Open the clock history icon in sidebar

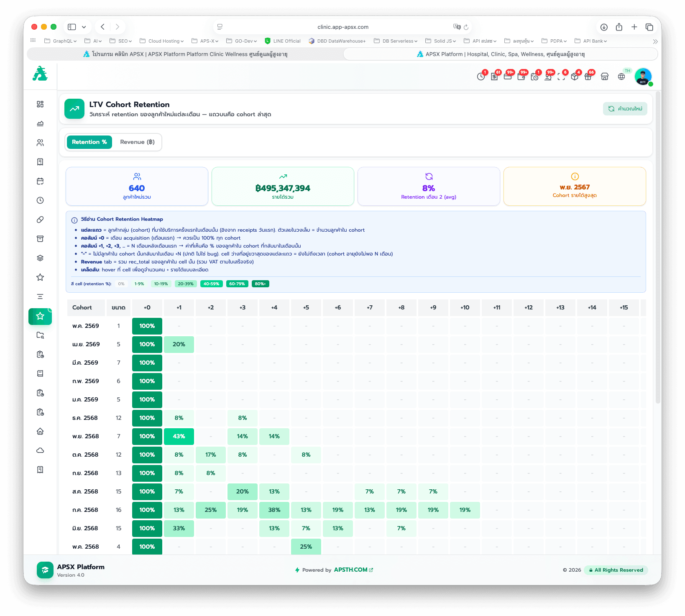coord(40,200)
